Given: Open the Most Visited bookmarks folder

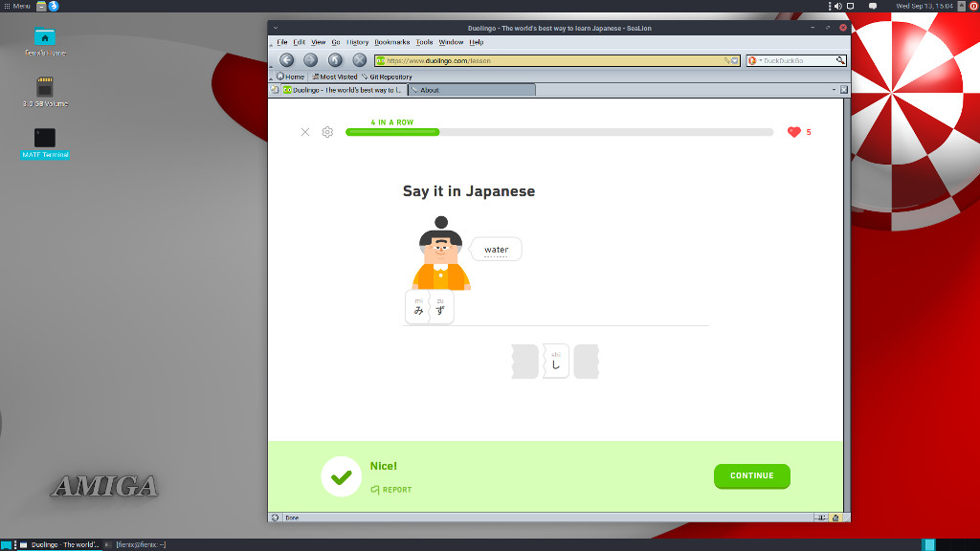Looking at the screenshot, I should click(334, 77).
